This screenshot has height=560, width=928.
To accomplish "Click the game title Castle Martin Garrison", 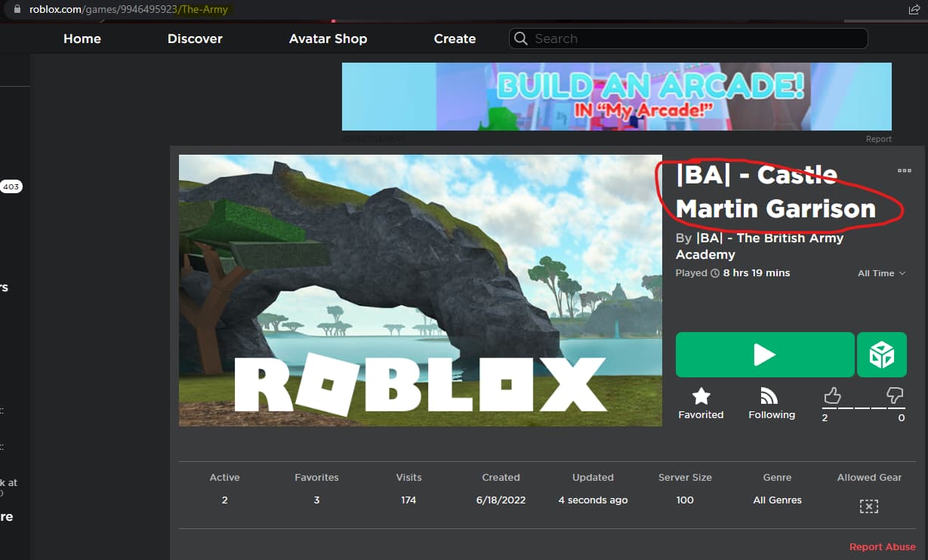I will point(775,191).
